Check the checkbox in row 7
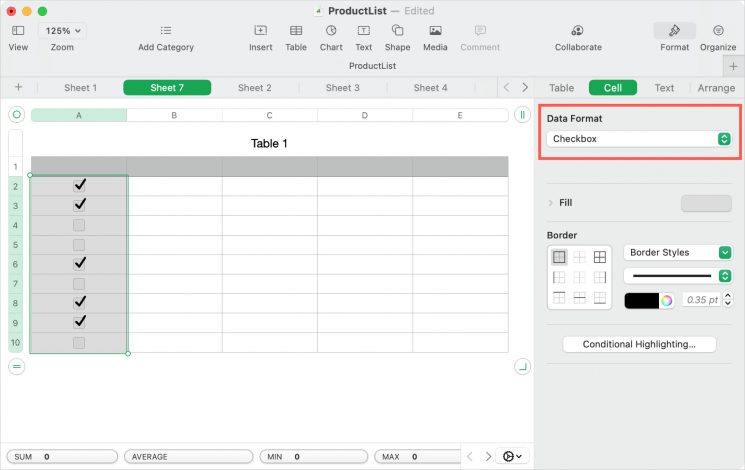The image size is (745, 470). point(79,284)
